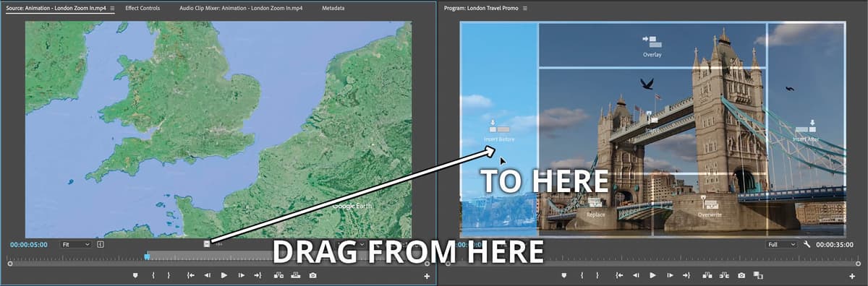
Task: Click the Overwrite drop zone in Program monitor
Action: point(710,206)
